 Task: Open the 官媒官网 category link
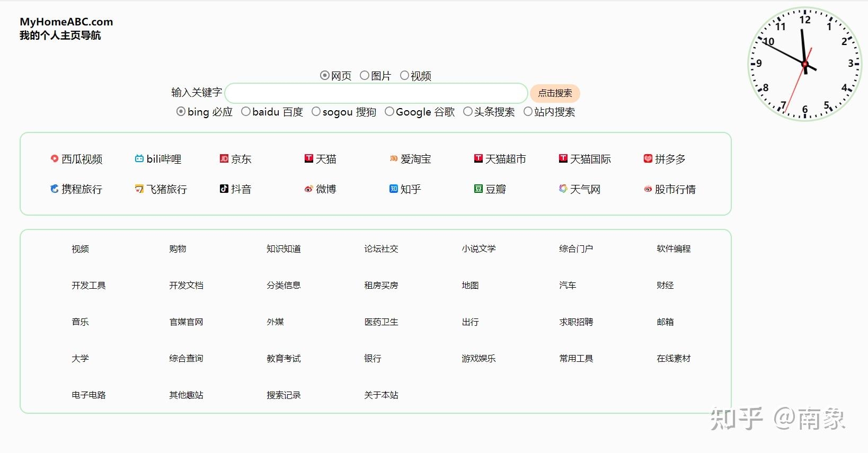tap(186, 322)
